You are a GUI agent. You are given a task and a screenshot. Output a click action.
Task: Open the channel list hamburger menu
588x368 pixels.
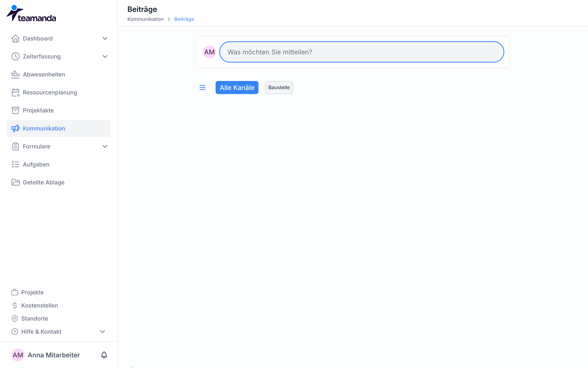(x=202, y=88)
